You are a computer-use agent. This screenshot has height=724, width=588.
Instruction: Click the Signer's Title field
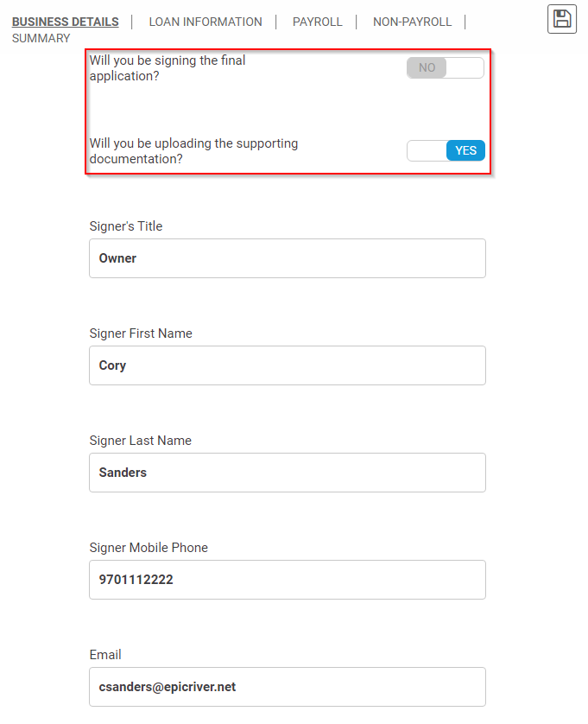click(288, 258)
